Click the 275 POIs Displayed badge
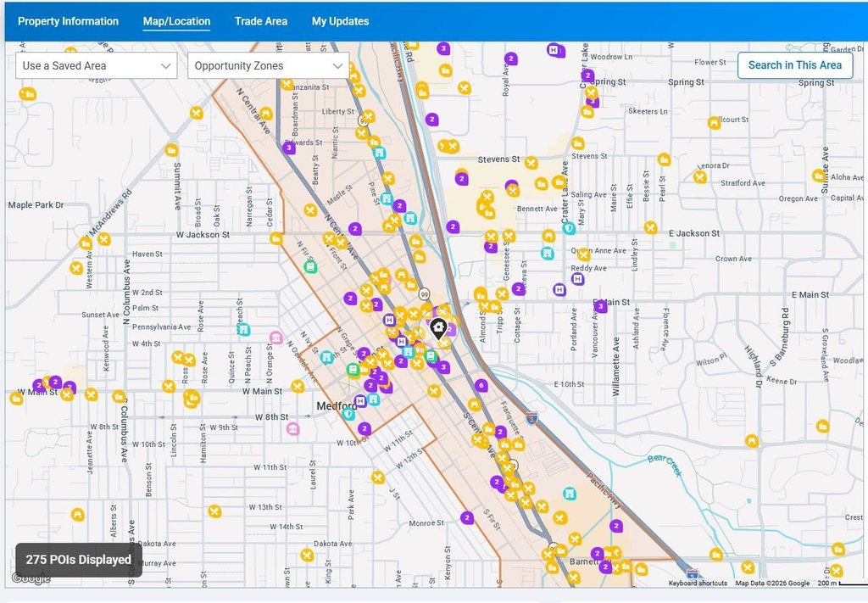Image resolution: width=868 pixels, height=603 pixels. pyautogui.click(x=79, y=560)
